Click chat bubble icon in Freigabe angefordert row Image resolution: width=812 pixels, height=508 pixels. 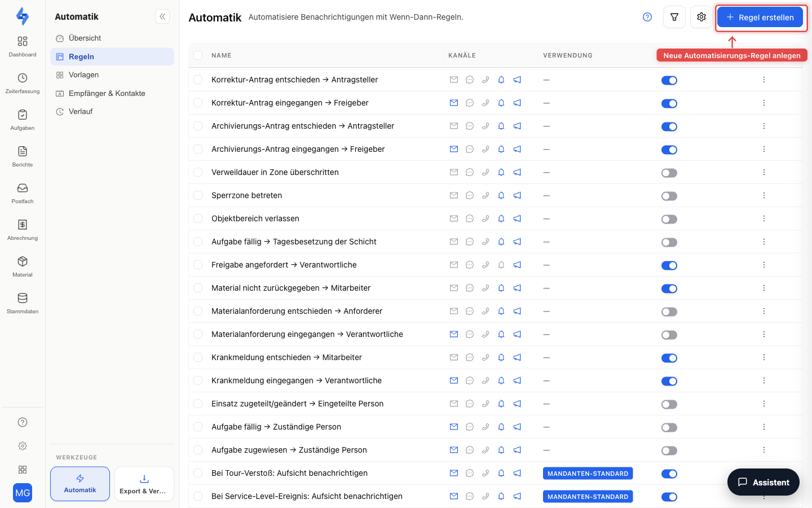pyautogui.click(x=470, y=265)
